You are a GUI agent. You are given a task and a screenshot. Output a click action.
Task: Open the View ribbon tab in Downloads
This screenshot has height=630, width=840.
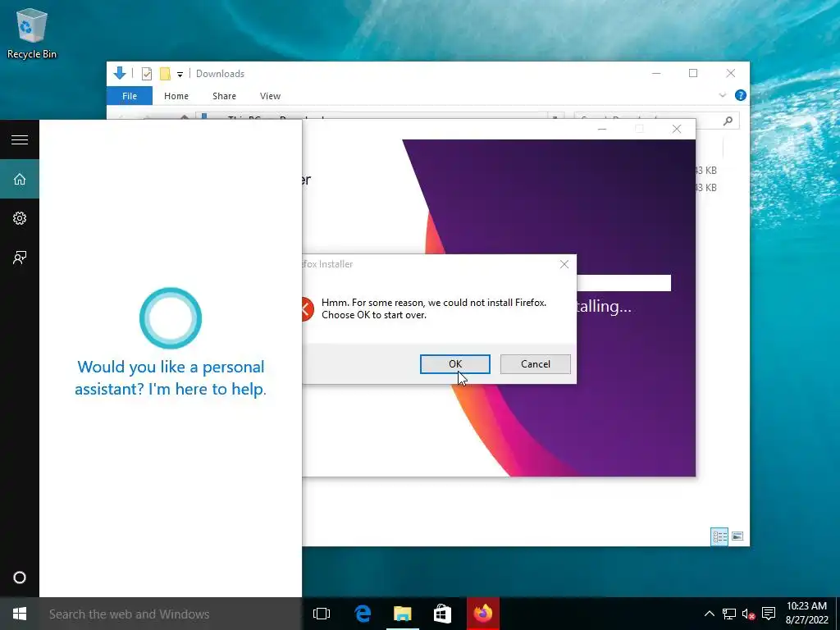coord(270,96)
